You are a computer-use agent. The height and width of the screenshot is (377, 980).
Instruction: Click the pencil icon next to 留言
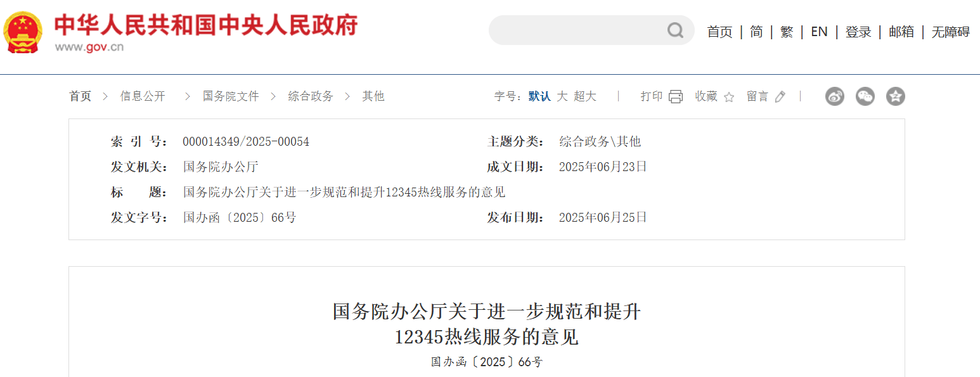(780, 96)
